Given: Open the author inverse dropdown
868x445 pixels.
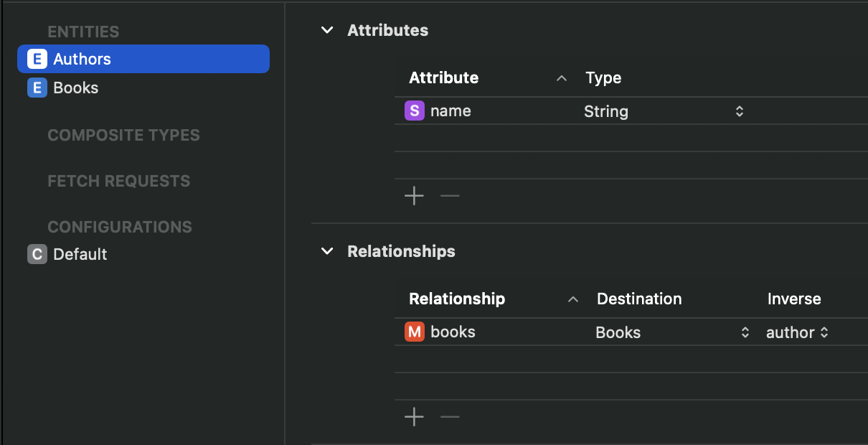Looking at the screenshot, I should pos(797,332).
